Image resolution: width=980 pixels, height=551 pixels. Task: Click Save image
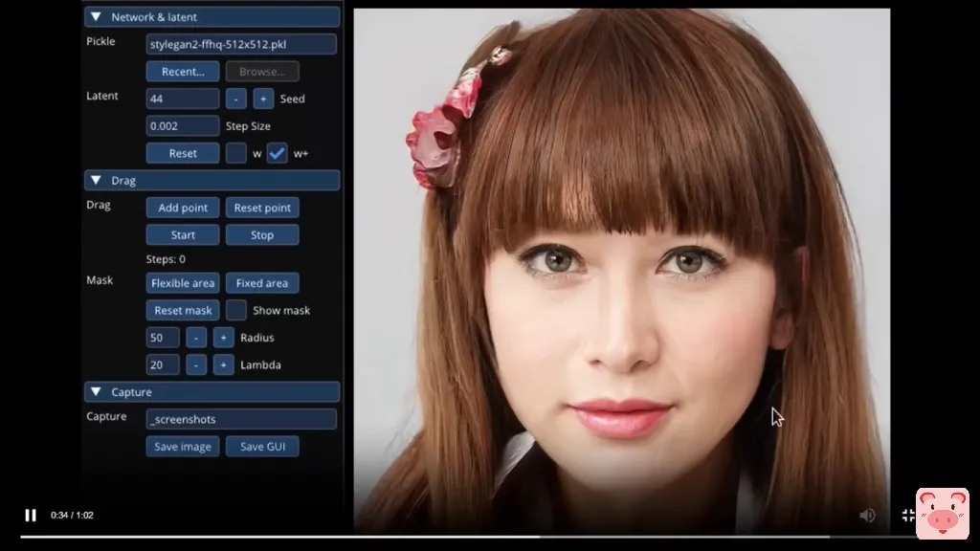[183, 446]
